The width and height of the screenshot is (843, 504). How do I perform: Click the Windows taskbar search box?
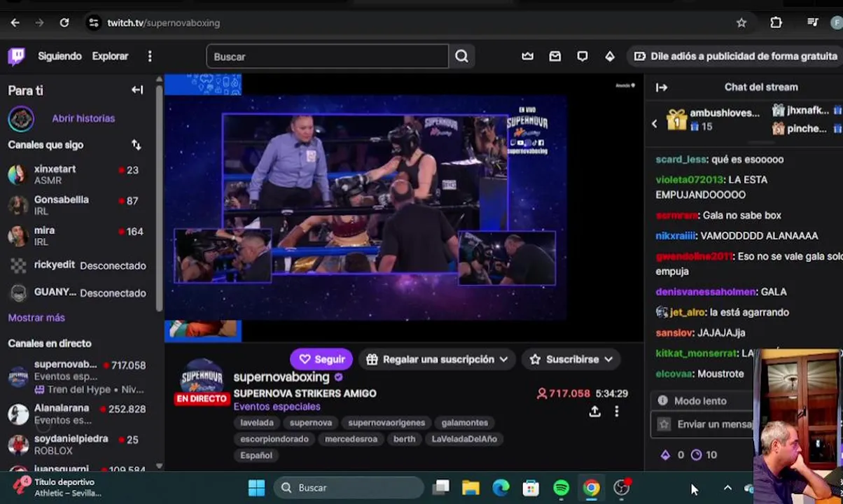click(349, 488)
